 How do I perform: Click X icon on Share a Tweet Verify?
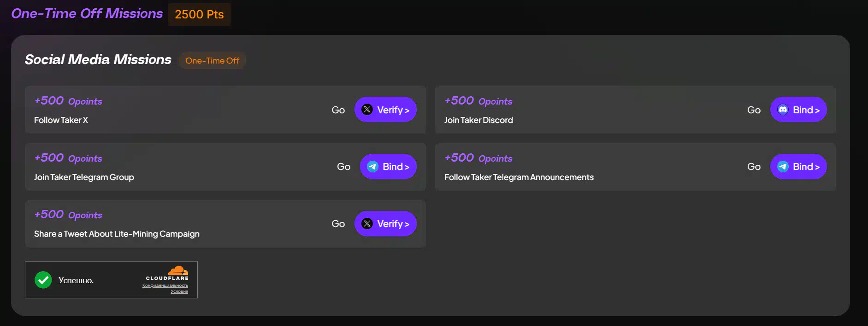(x=367, y=224)
